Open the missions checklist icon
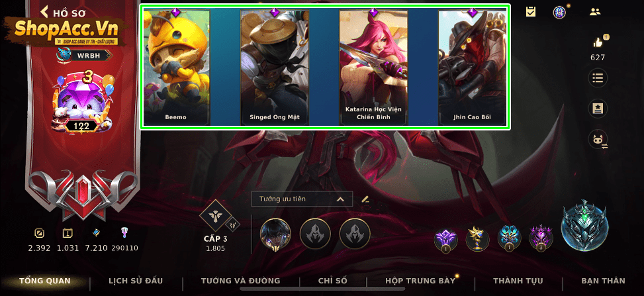The image size is (644, 296). pyautogui.click(x=531, y=12)
